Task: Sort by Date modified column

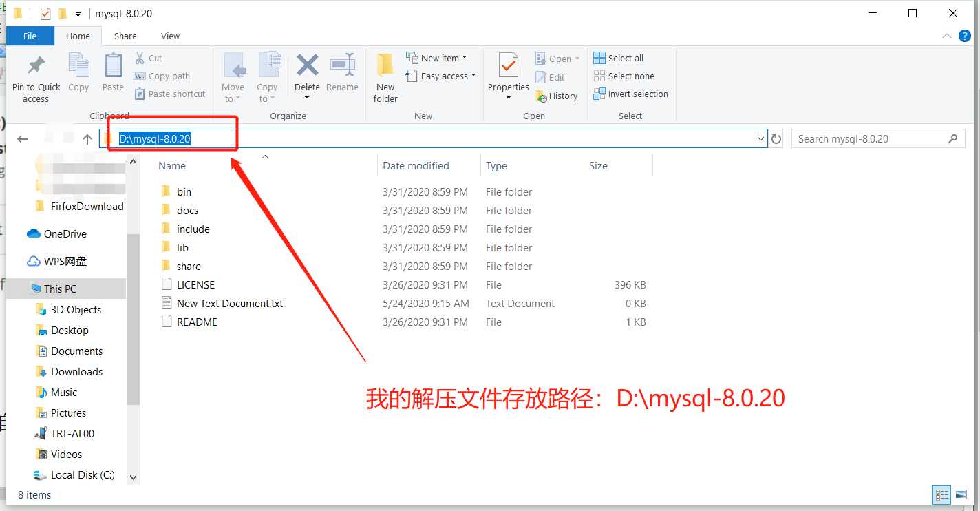Action: point(416,165)
